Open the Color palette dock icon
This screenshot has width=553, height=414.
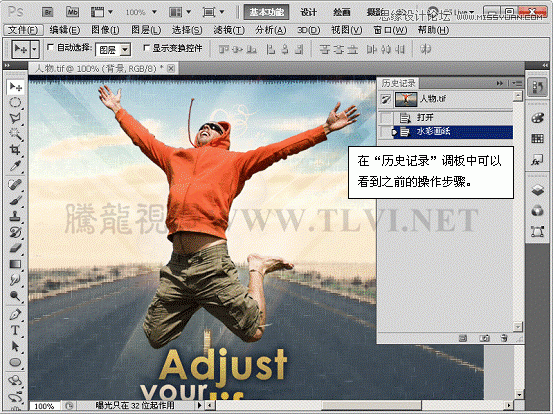coord(537,118)
